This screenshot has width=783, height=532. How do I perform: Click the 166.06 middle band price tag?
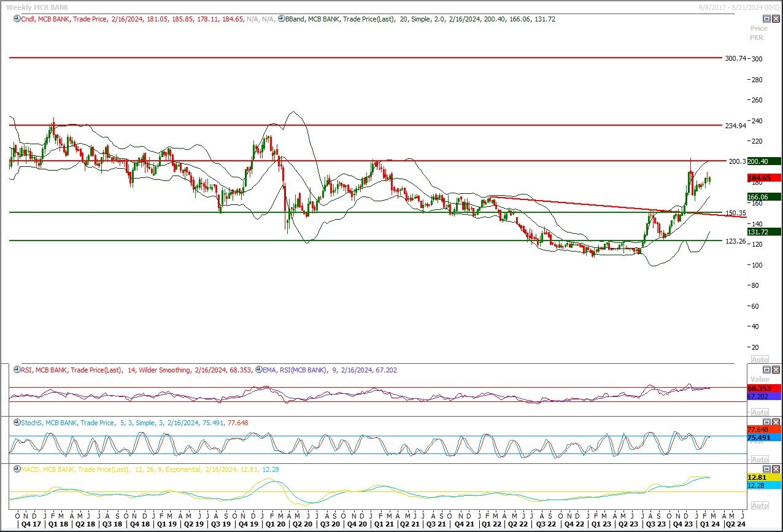(763, 196)
